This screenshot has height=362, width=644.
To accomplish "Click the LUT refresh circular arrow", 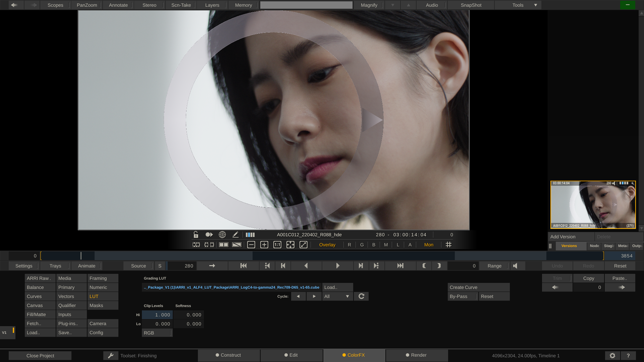I will [361, 297].
